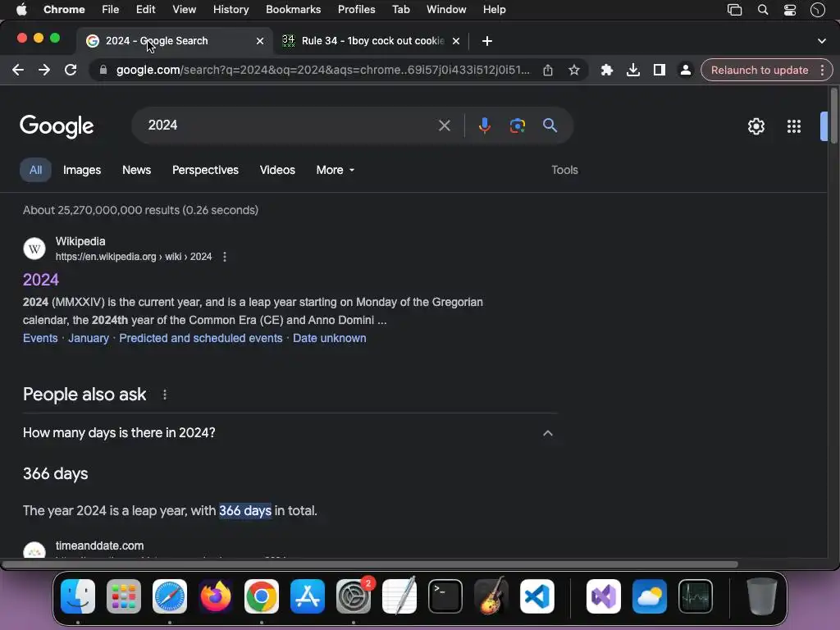Viewport: 840px width, 630px height.
Task: Switch to the Rule 34 browser tab
Action: (x=372, y=41)
